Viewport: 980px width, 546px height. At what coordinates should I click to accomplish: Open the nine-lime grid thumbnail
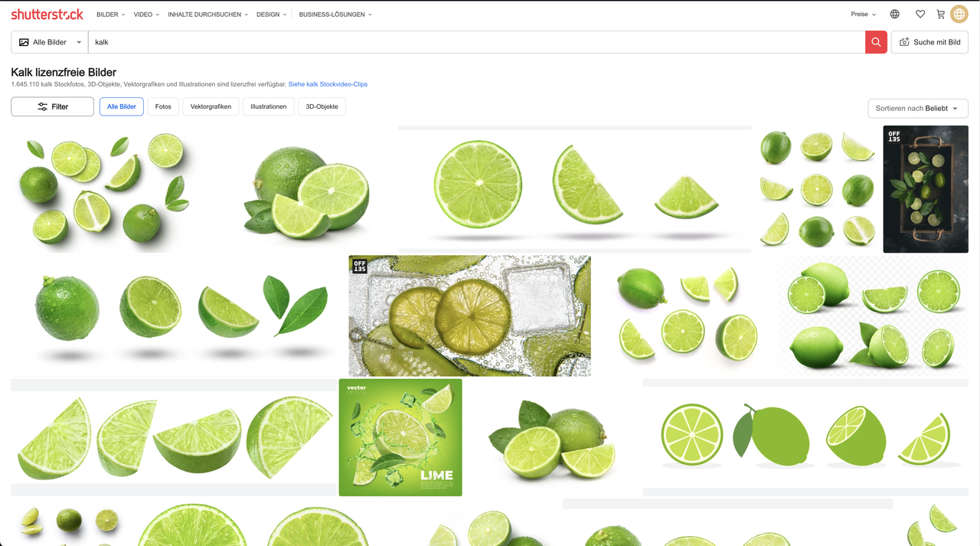pyautogui.click(x=817, y=189)
